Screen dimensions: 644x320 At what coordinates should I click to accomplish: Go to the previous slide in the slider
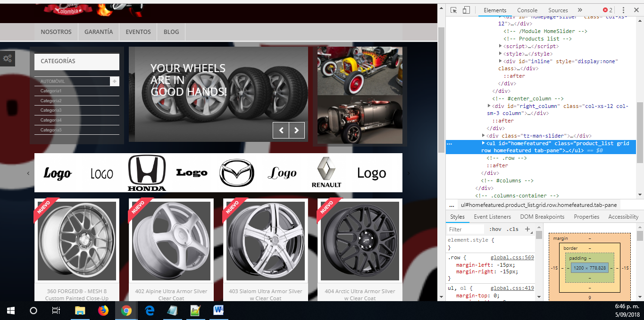[281, 130]
